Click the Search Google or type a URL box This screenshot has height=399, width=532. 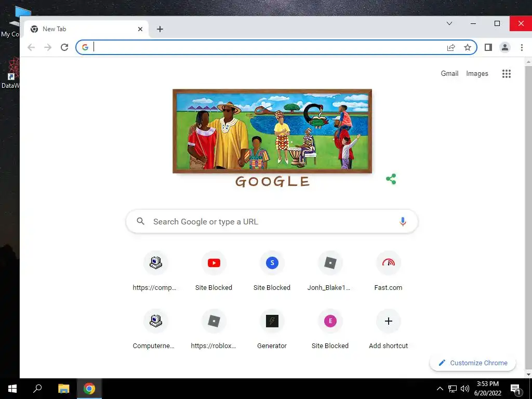click(x=272, y=221)
